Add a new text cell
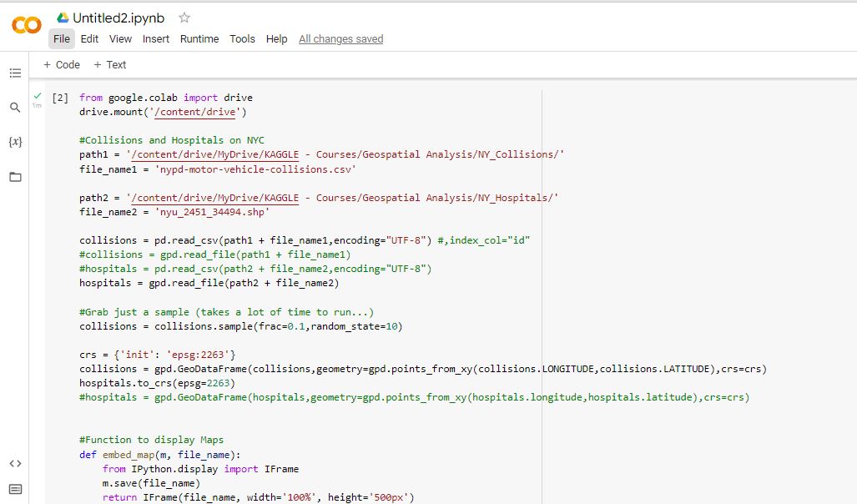 point(109,64)
